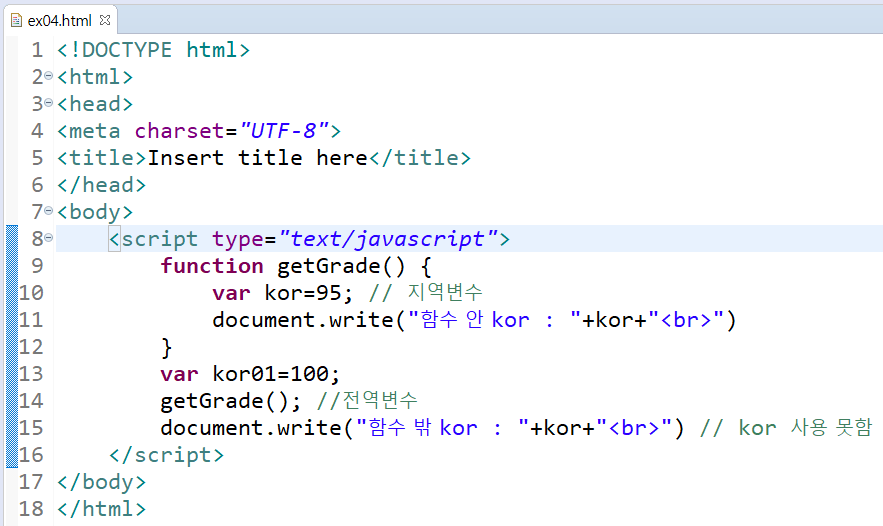Click the var kor01=100 statement
Screen dimensions: 883x526
point(250,375)
